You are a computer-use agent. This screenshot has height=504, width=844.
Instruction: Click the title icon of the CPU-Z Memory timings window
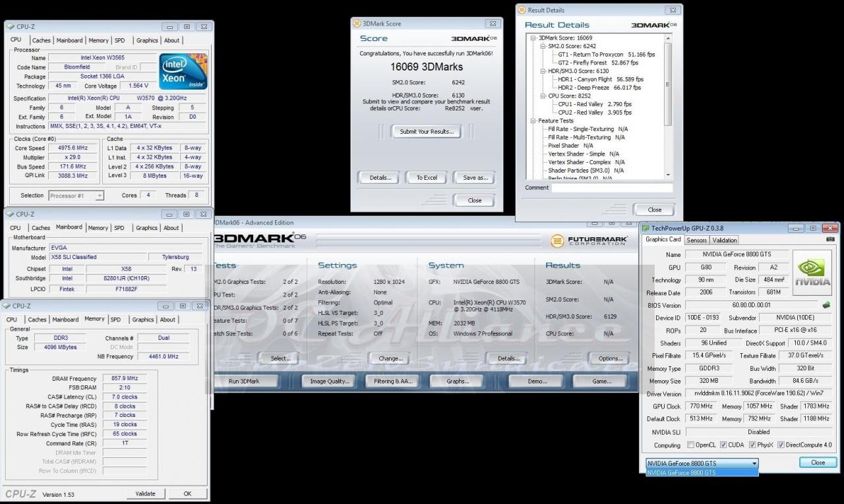tap(6, 306)
